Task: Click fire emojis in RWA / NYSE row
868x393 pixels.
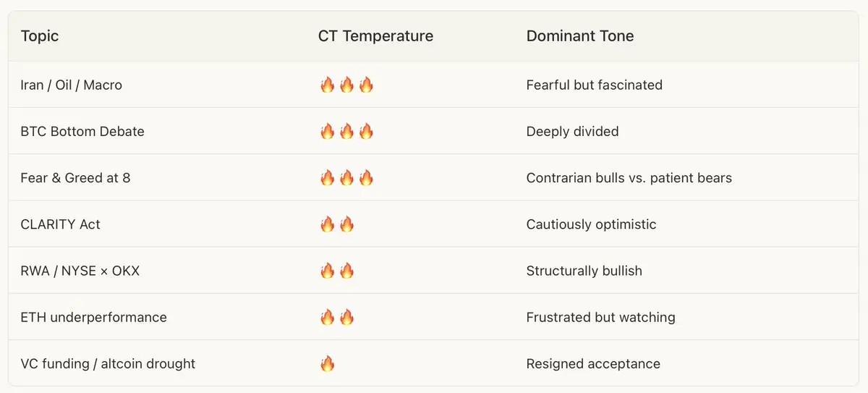Action: (337, 271)
